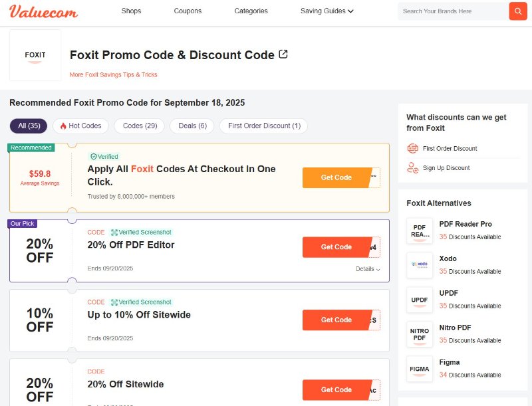This screenshot has height=406, width=532.
Task: Click the search magnifier icon
Action: coord(518,11)
